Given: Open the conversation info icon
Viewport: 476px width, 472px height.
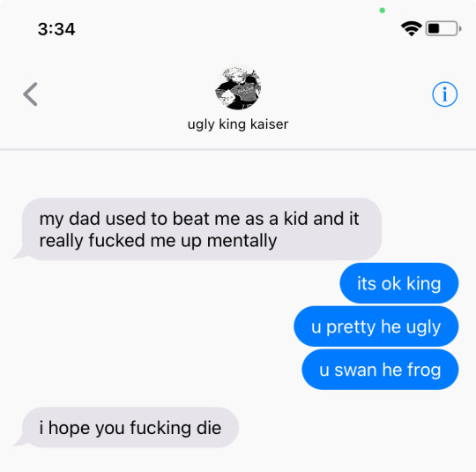Looking at the screenshot, I should click(x=445, y=94).
